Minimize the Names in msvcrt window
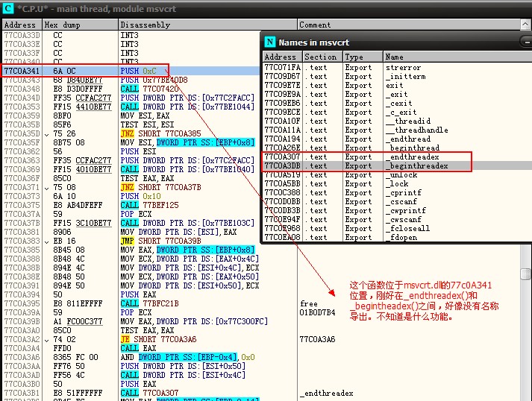 (x=526, y=42)
